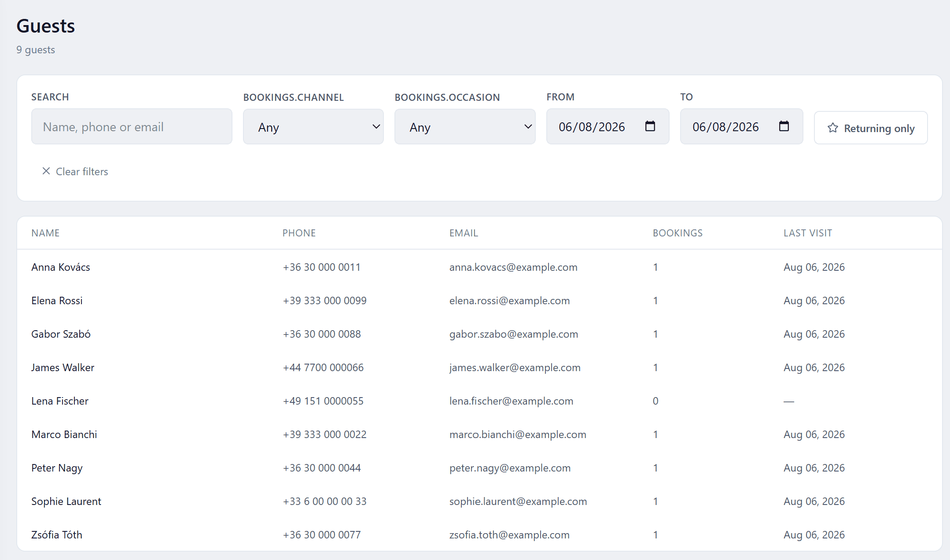Viewport: 950px width, 560px height.
Task: Click the From date field 06/08/2026
Action: 608,127
